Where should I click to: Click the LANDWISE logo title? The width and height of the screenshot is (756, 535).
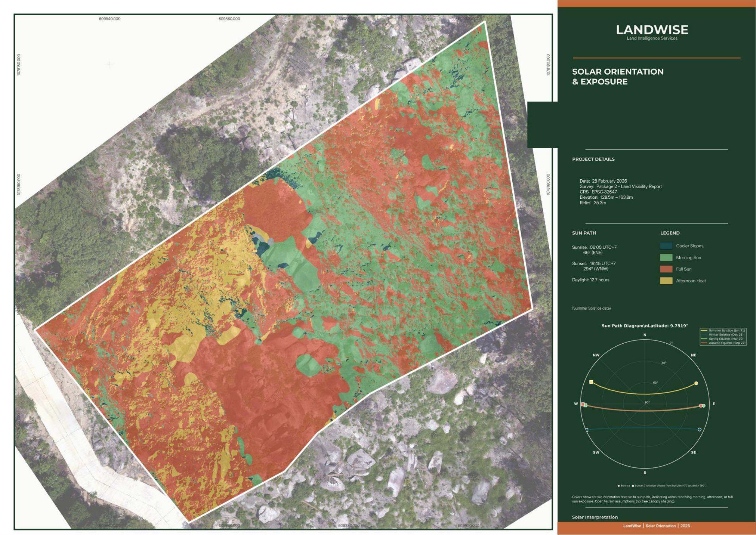pyautogui.click(x=652, y=30)
